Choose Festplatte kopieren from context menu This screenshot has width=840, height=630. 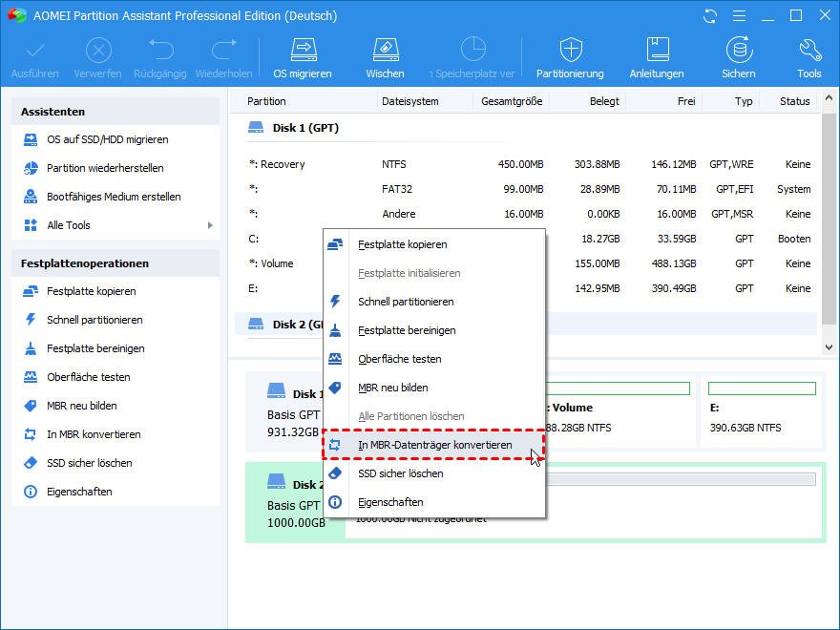[x=434, y=244]
